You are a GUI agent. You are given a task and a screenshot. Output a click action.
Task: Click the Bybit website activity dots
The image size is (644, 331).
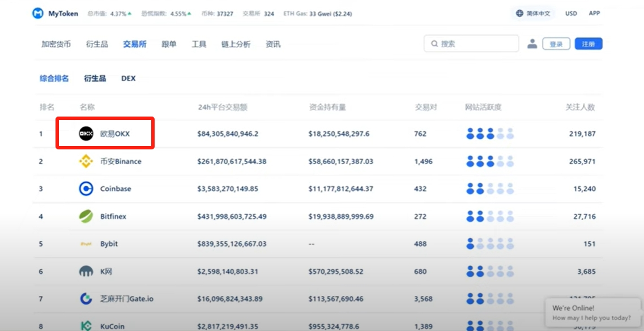point(490,244)
